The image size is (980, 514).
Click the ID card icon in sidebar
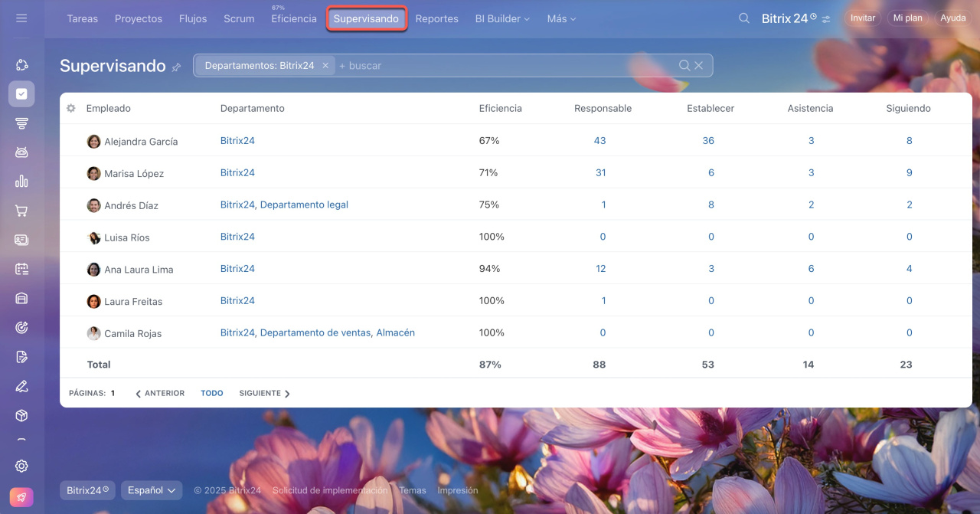click(21, 240)
